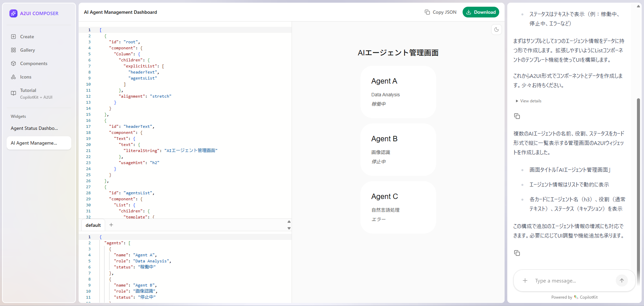
Task: Open the Gallery section
Action: [x=27, y=50]
